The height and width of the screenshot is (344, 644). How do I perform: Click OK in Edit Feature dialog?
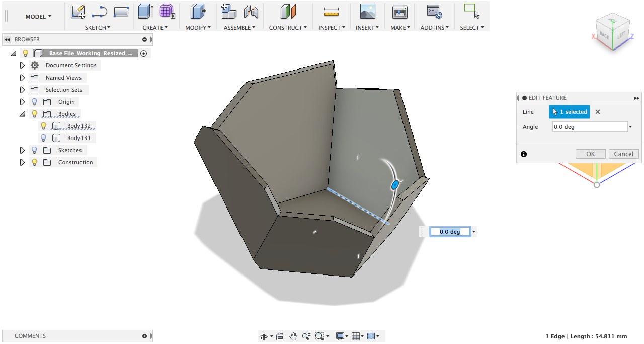591,154
